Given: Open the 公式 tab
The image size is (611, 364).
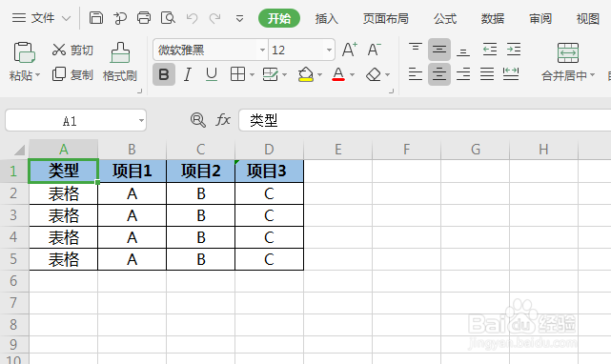Looking at the screenshot, I should 445,18.
